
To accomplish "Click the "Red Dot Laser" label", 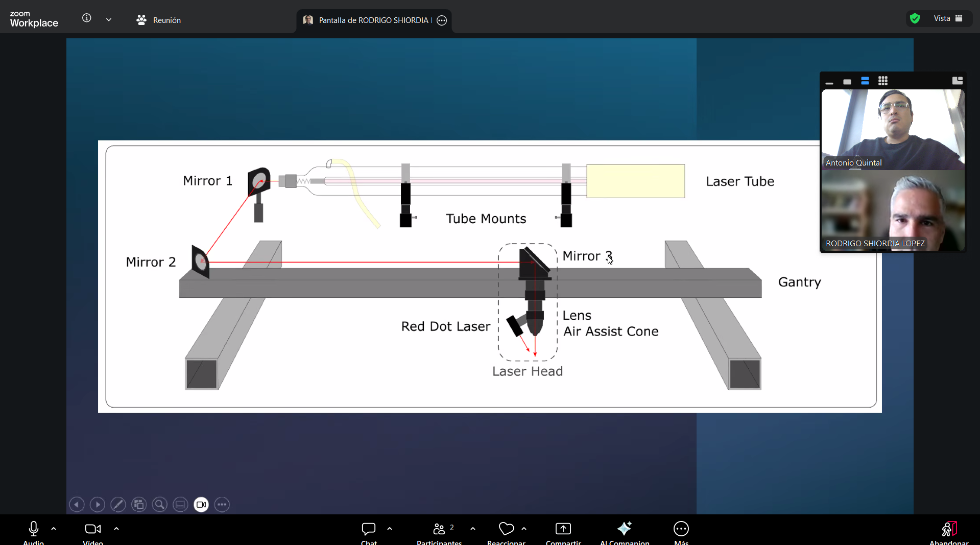I will click(x=445, y=326).
